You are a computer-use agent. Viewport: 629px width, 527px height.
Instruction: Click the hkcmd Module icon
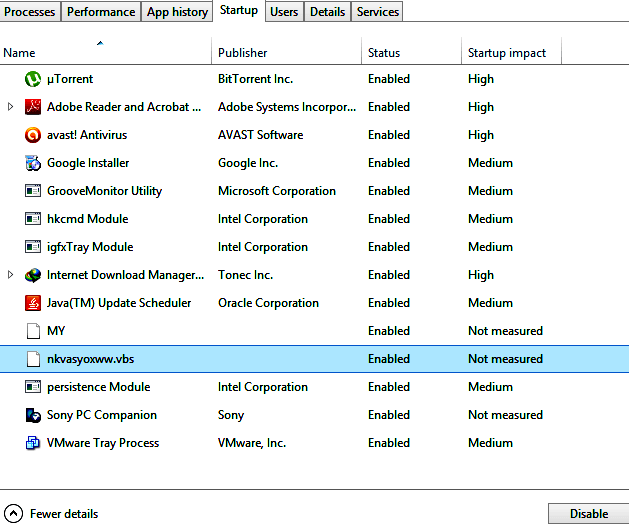(32, 219)
